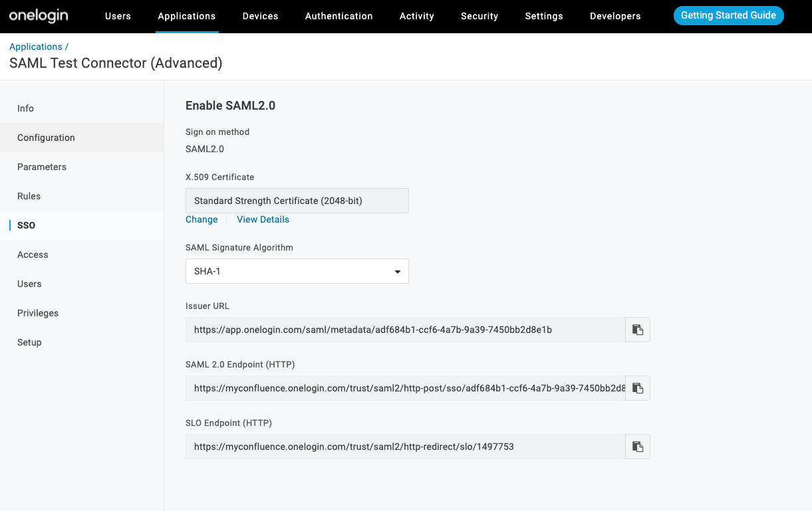Copy the SLO Endpoint URL

tap(638, 447)
